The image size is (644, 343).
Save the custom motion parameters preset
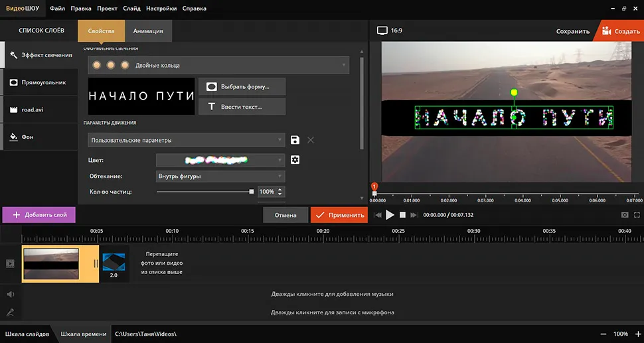[295, 140]
